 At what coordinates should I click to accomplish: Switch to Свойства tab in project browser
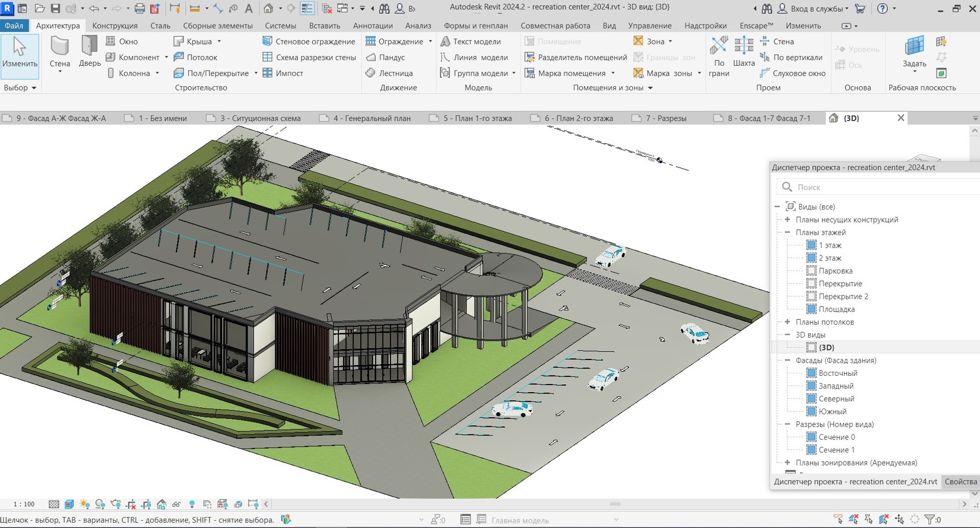click(961, 482)
